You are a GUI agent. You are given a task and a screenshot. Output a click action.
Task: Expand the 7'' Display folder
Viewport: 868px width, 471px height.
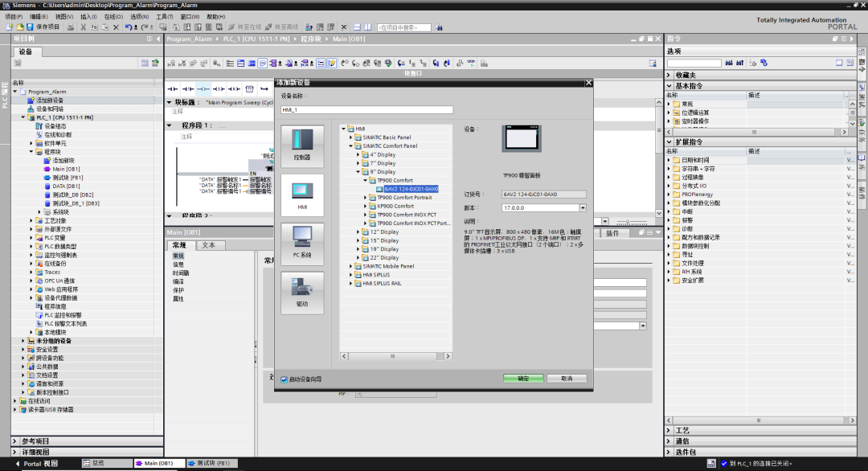coord(358,163)
